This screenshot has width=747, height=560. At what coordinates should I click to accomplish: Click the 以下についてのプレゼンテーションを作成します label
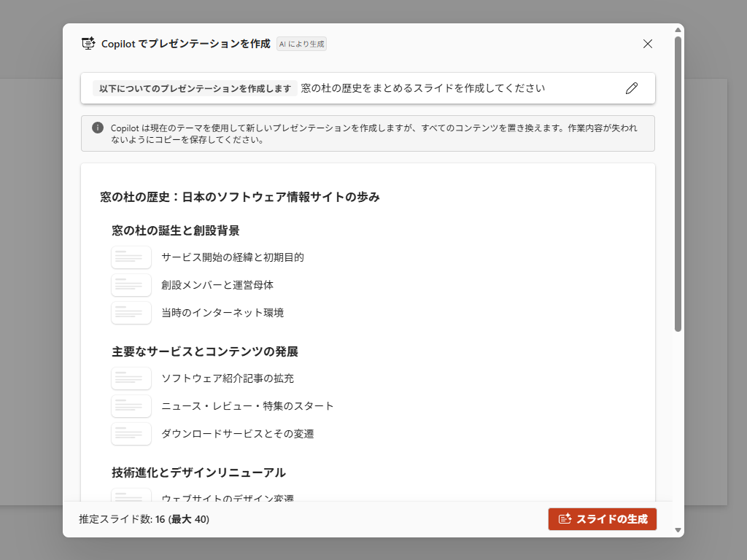tap(194, 87)
